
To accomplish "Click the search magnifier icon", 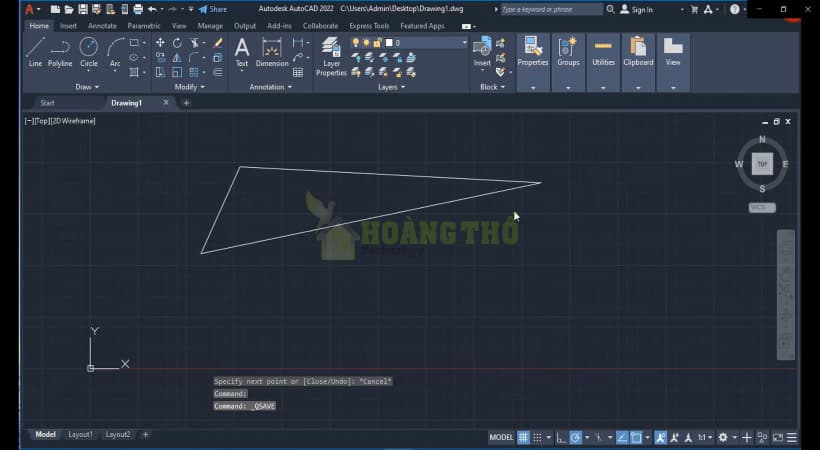I will (610, 9).
